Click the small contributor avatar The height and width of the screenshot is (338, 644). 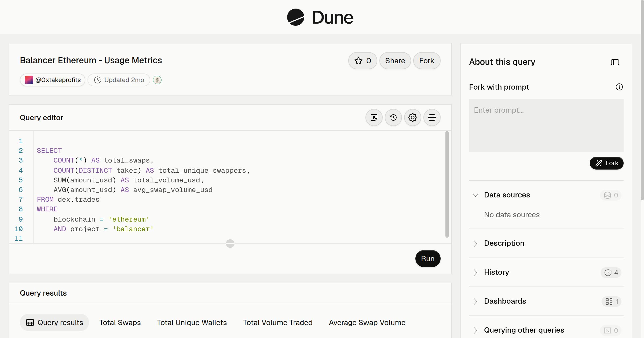tap(157, 80)
